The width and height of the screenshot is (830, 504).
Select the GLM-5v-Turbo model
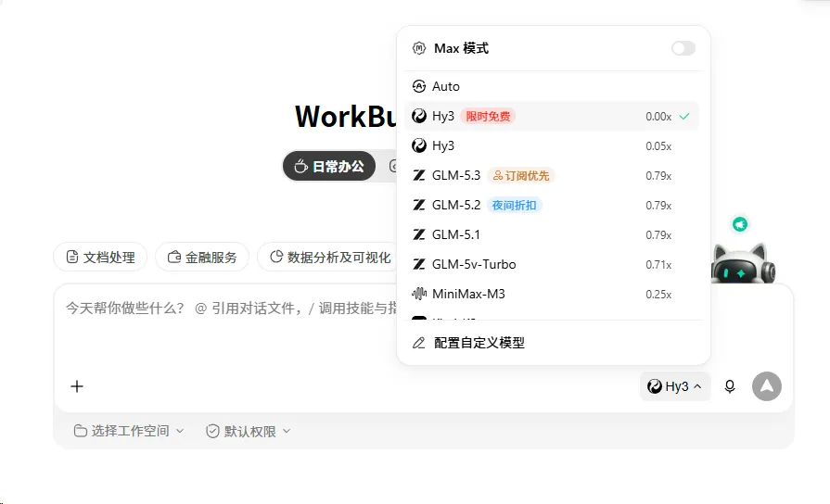(x=552, y=264)
